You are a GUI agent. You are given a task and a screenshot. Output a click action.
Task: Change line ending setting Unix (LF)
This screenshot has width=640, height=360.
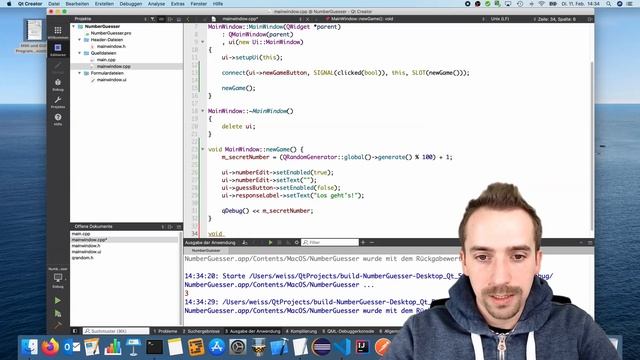(x=500, y=19)
